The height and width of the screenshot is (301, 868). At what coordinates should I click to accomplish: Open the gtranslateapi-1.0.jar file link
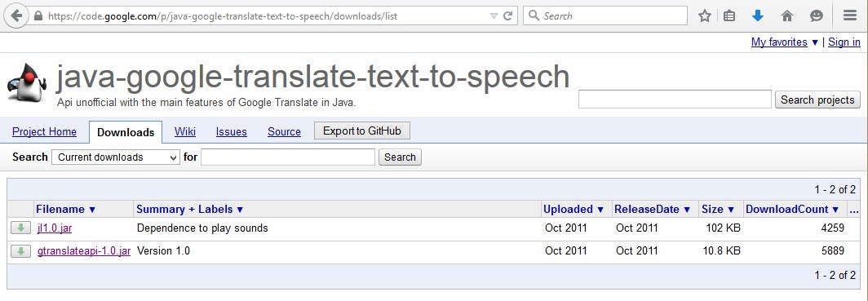pos(84,251)
